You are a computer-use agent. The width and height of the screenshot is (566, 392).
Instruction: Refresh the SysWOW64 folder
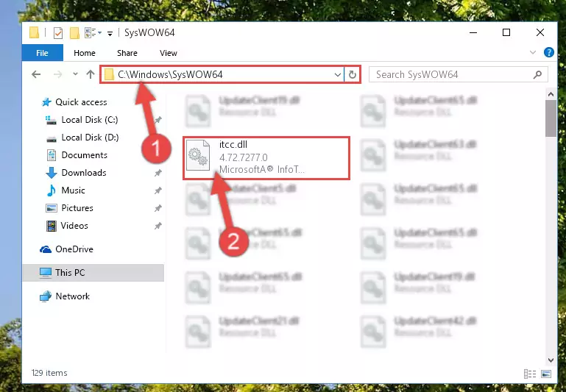click(353, 75)
